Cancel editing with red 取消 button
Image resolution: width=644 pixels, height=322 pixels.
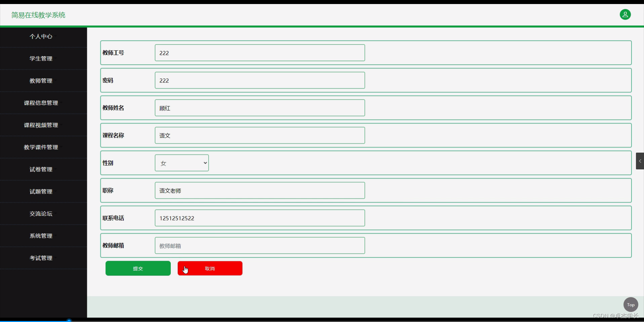[x=210, y=268]
